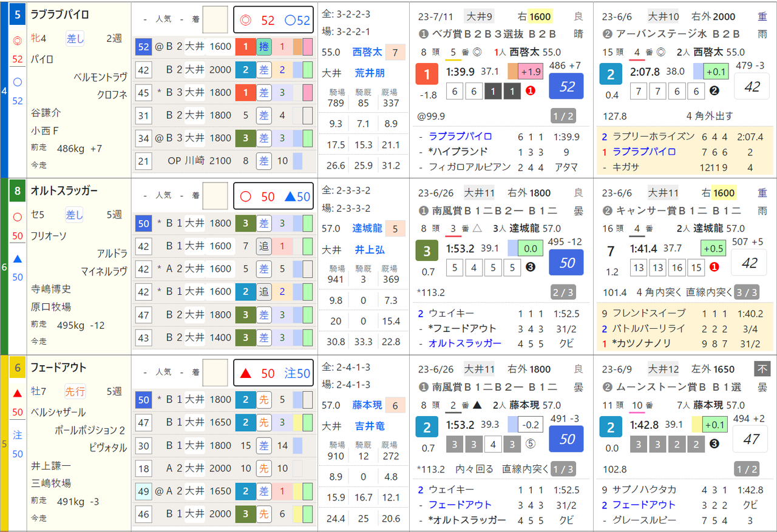
Task: Click the white 47 index box in the ムーンストーン賞 race
Action: [750, 439]
